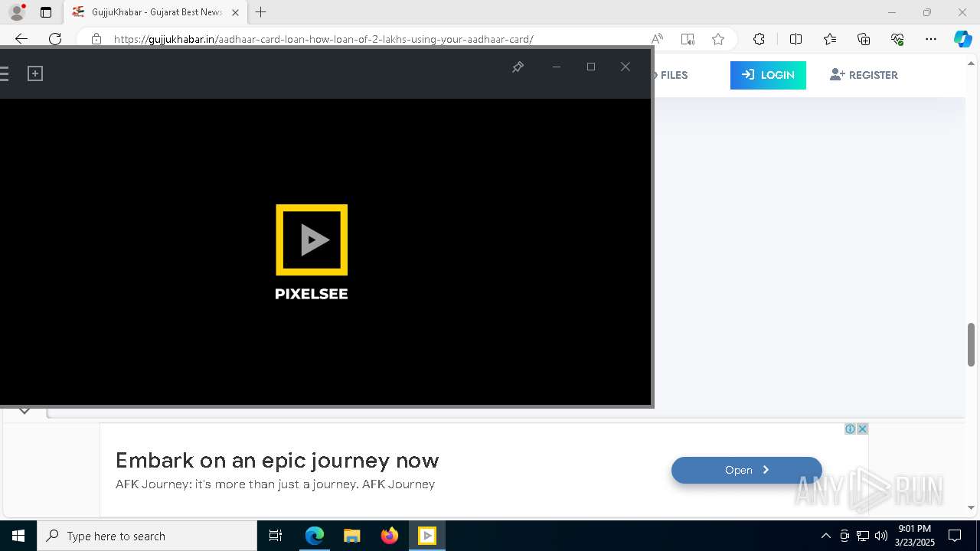Screen dimensions: 980x551
Task: Open Windows notification center
Action: [955, 536]
